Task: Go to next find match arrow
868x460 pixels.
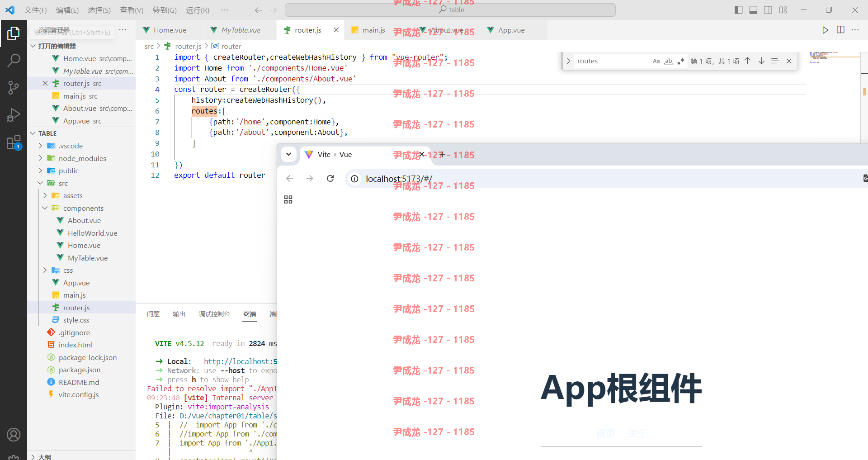Action: (761, 61)
